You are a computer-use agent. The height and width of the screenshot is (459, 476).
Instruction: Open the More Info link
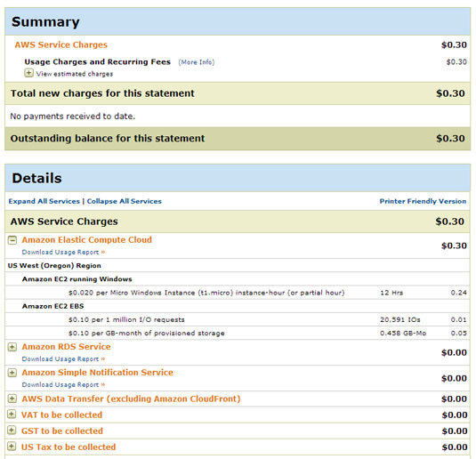click(197, 62)
